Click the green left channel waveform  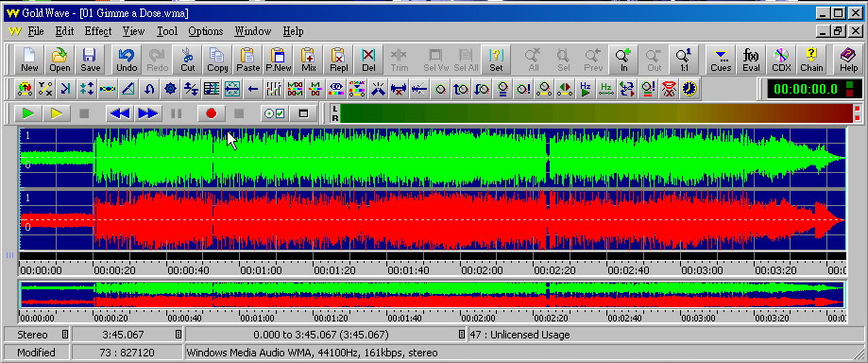click(x=433, y=158)
